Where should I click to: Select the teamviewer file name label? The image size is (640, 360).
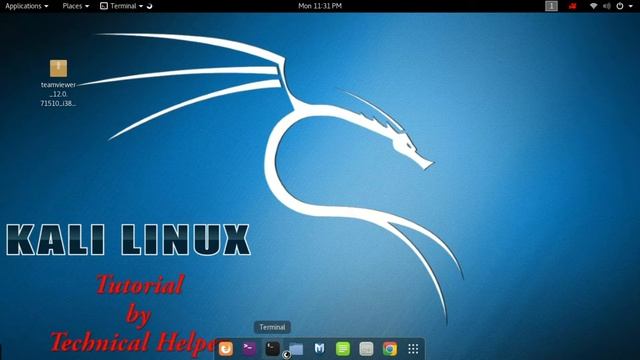point(58,94)
